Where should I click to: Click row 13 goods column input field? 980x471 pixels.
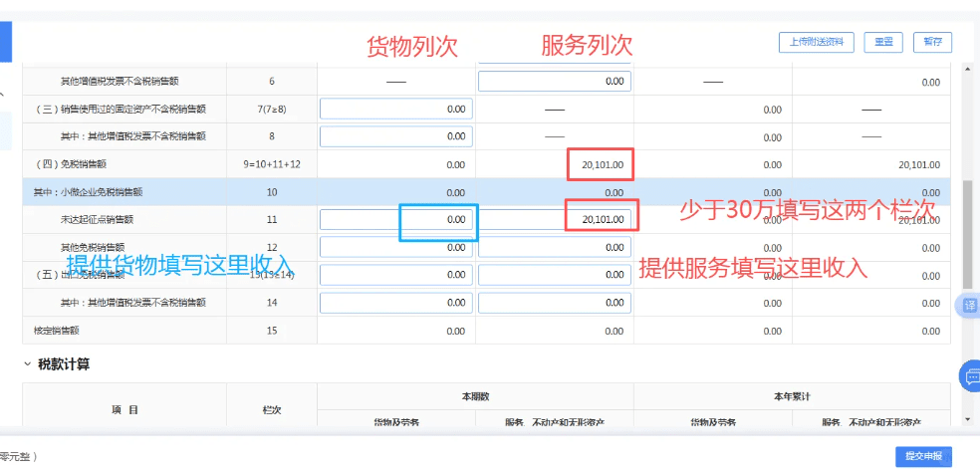(396, 276)
